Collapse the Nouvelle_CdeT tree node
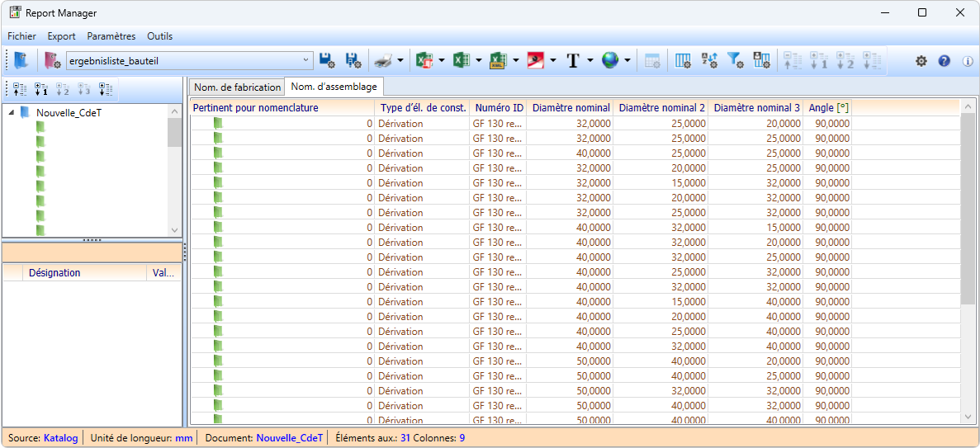 12,113
